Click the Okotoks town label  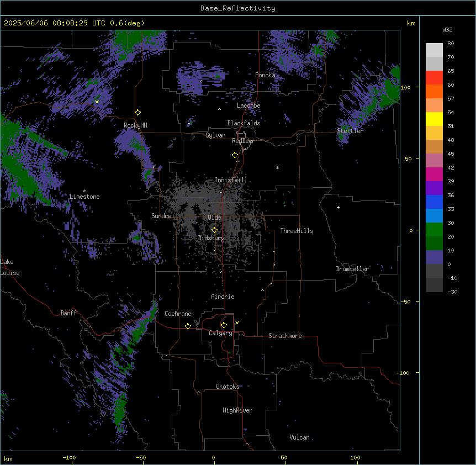point(228,387)
